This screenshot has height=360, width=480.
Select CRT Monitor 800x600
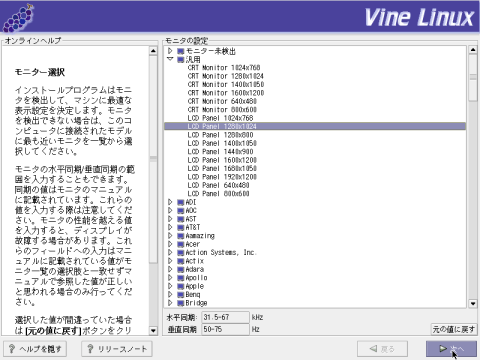pyautogui.click(x=222, y=110)
